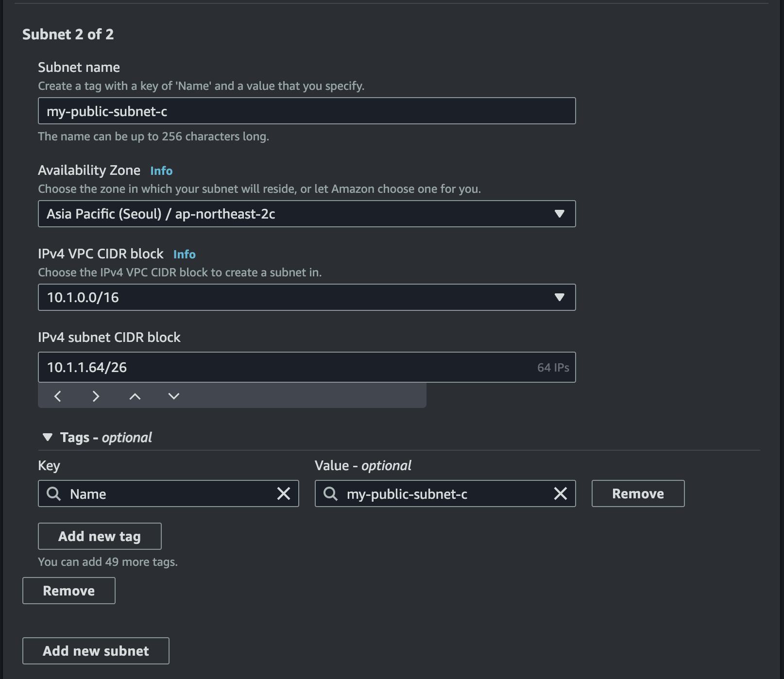Clear the tag Key field with X
The image size is (784, 679).
click(x=284, y=493)
